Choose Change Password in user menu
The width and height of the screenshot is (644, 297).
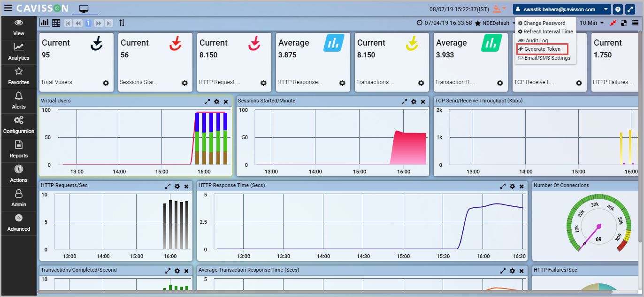point(544,23)
